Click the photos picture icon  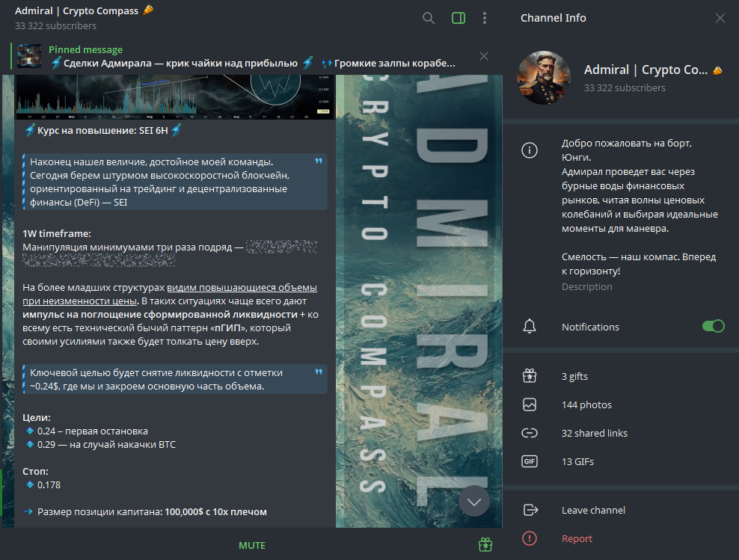[x=530, y=404]
